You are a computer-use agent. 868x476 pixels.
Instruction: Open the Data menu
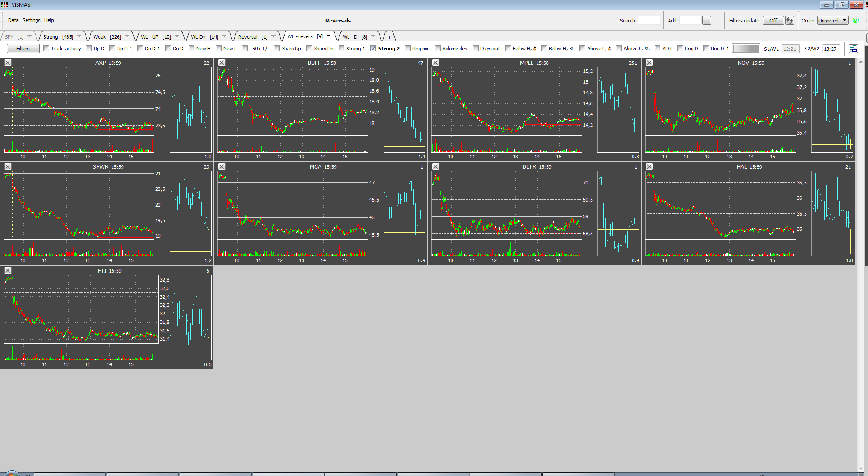pos(14,20)
